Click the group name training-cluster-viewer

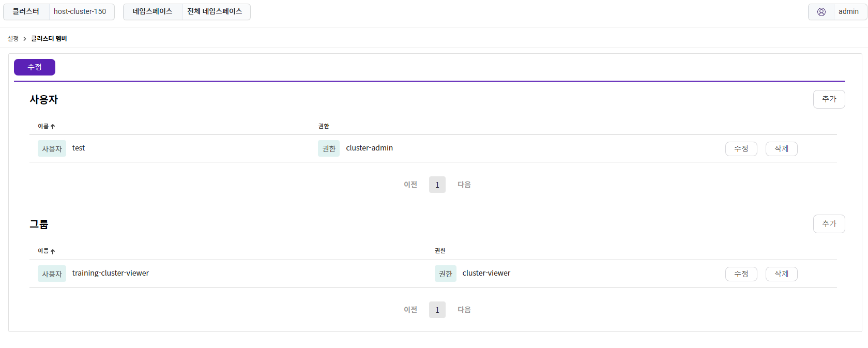click(111, 274)
